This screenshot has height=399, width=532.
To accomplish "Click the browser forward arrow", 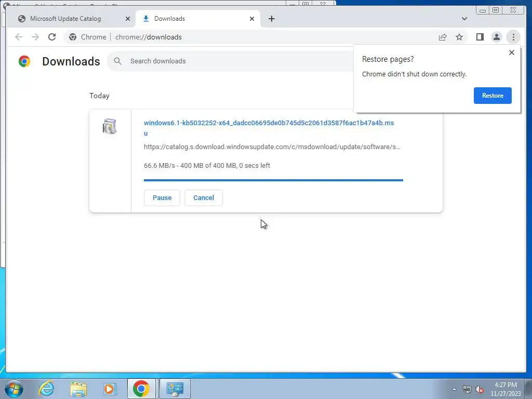I will tap(35, 37).
